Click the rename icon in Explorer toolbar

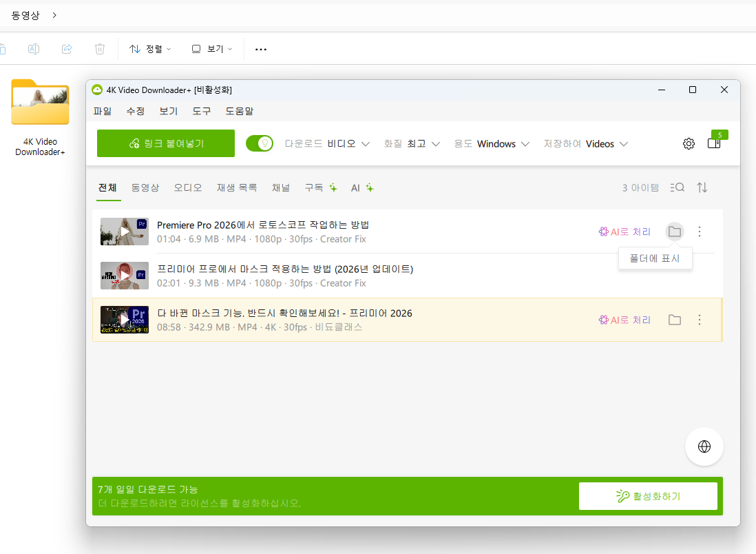coord(34,49)
